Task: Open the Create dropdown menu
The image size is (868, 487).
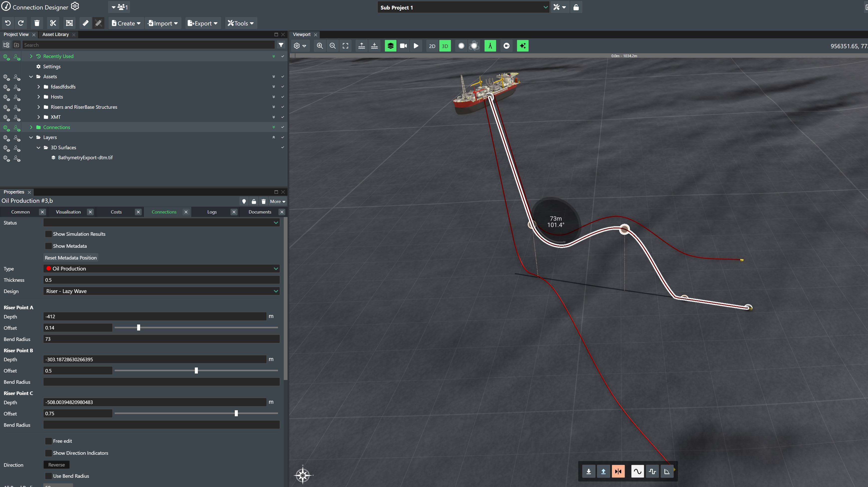Action: coord(126,23)
